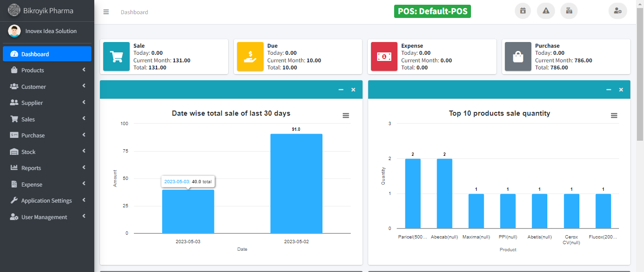
Task: Open the cash register POS icon
Action: (x=569, y=11)
